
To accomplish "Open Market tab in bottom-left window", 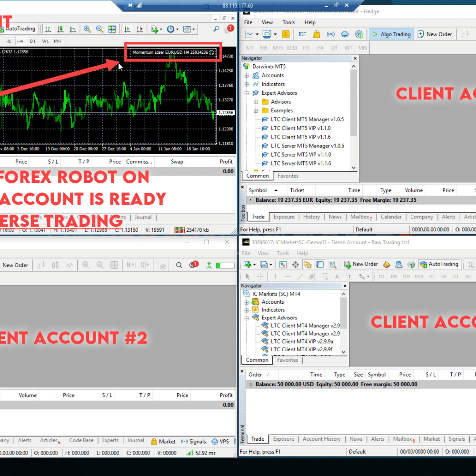I will pyautogui.click(x=163, y=441).
